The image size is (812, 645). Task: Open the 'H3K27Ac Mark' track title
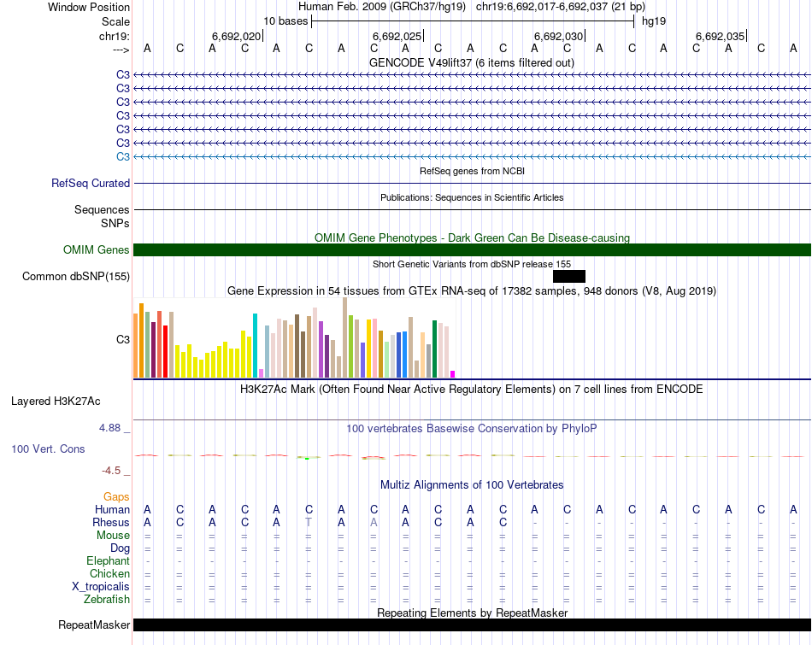point(472,390)
